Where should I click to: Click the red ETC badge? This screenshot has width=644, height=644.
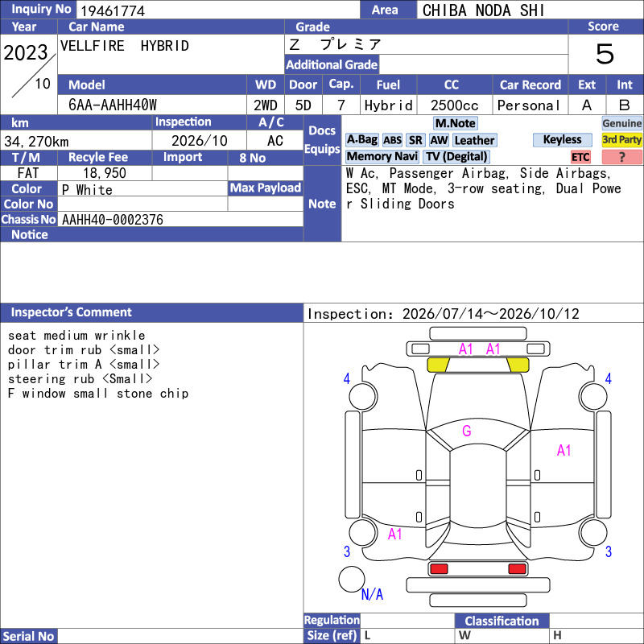[580, 157]
